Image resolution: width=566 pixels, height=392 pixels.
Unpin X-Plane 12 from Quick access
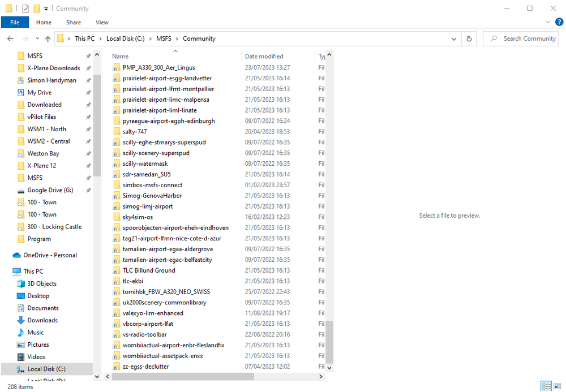(89, 165)
